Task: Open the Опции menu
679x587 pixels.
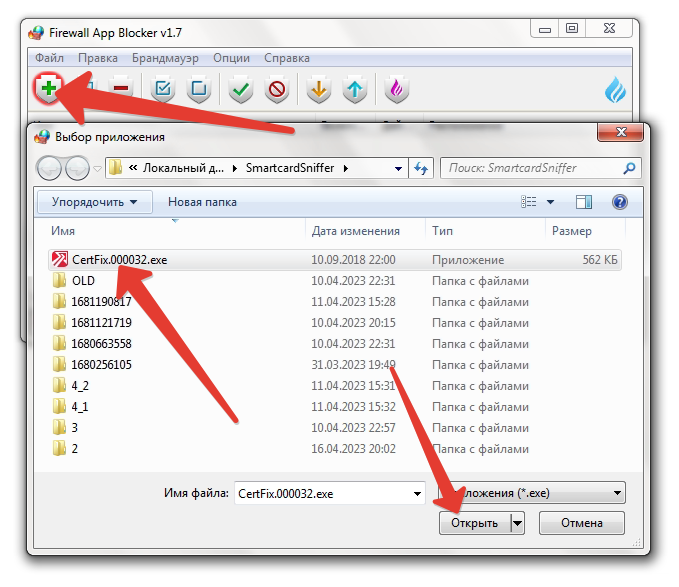Action: click(x=231, y=58)
